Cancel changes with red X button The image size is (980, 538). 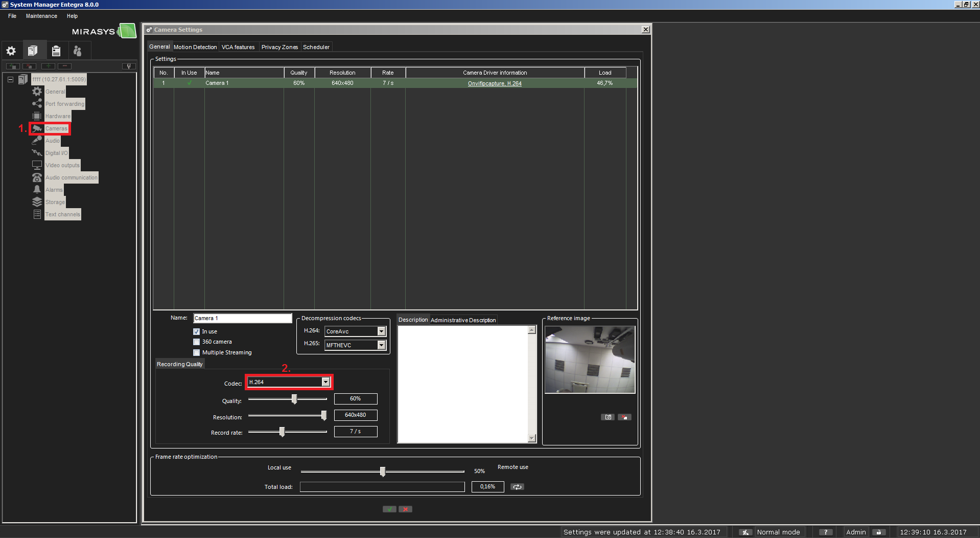405,509
